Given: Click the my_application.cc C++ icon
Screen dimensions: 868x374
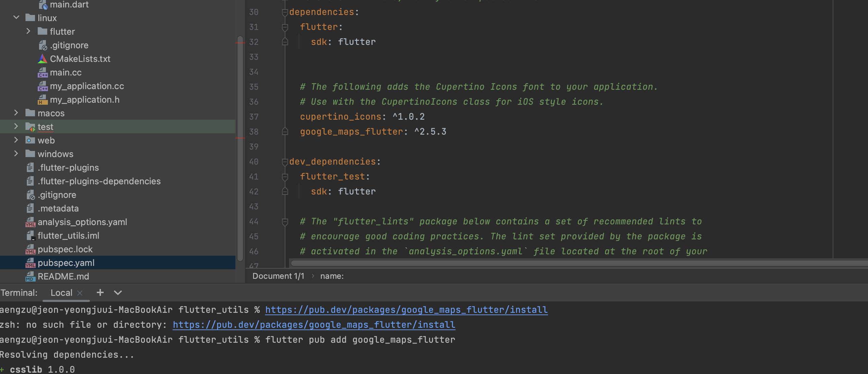Looking at the screenshot, I should (42, 86).
